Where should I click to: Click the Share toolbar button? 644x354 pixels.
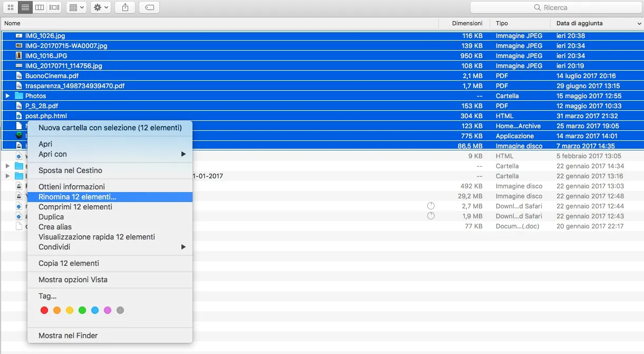click(x=125, y=7)
